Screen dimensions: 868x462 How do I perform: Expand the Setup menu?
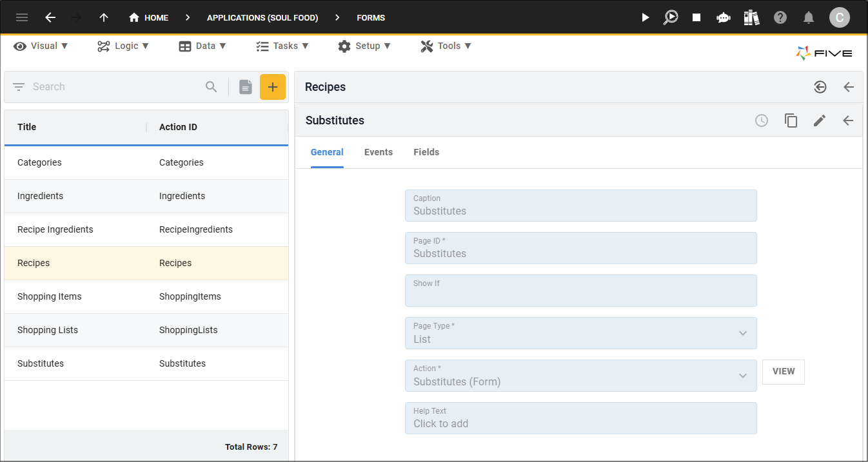coord(365,46)
